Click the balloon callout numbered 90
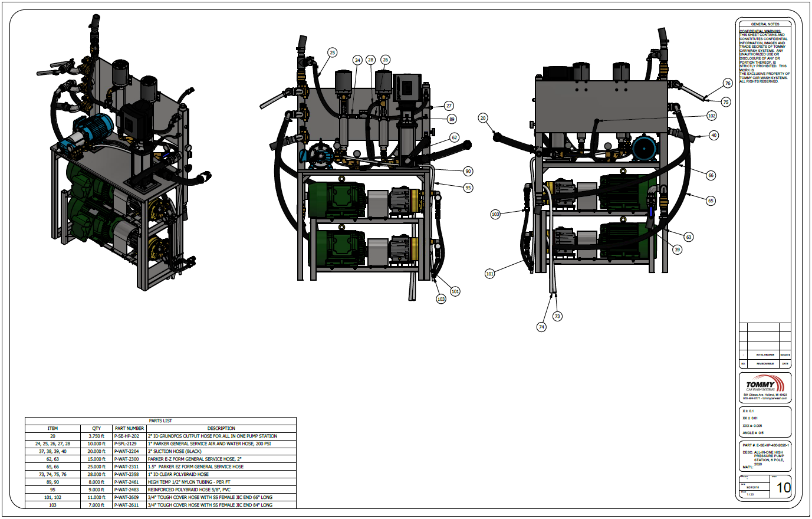The height and width of the screenshot is (519, 812). [x=468, y=171]
